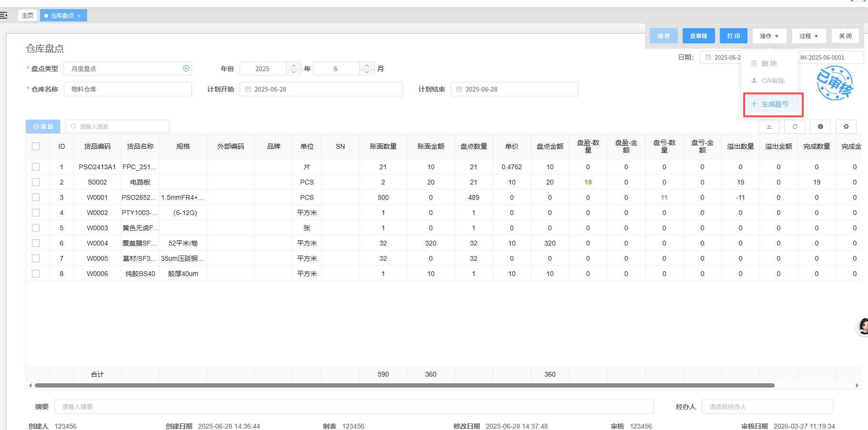Open table settings gear icon
The height and width of the screenshot is (430, 868).
click(x=846, y=127)
